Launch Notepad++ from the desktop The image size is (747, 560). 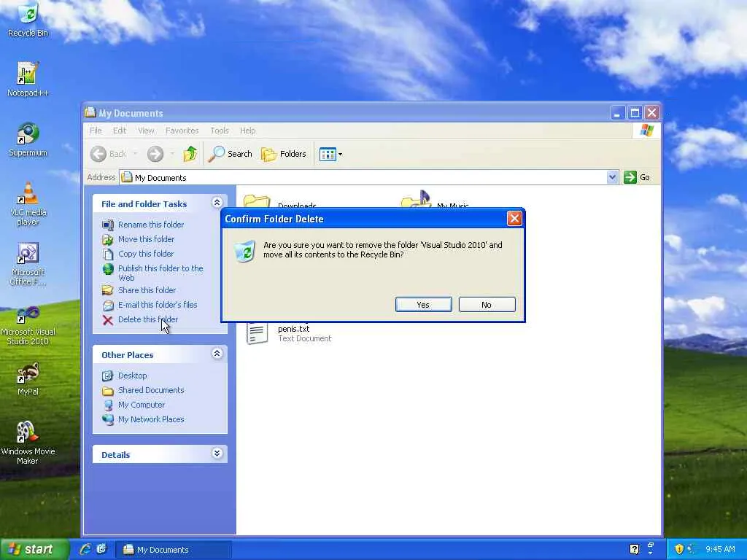pyautogui.click(x=28, y=79)
